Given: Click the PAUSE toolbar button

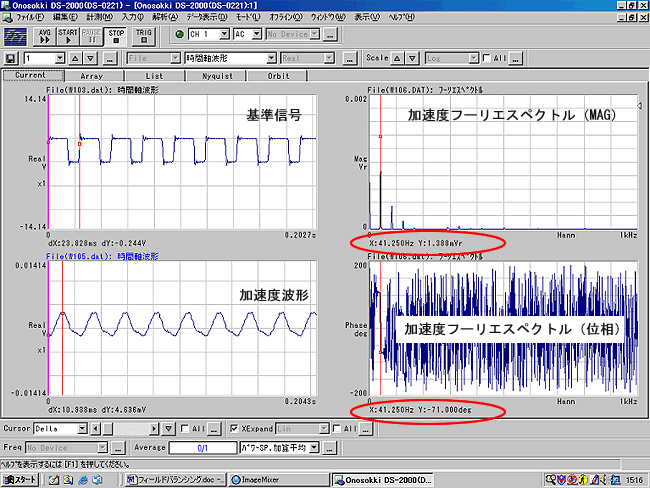Looking at the screenshot, I should tap(91, 36).
